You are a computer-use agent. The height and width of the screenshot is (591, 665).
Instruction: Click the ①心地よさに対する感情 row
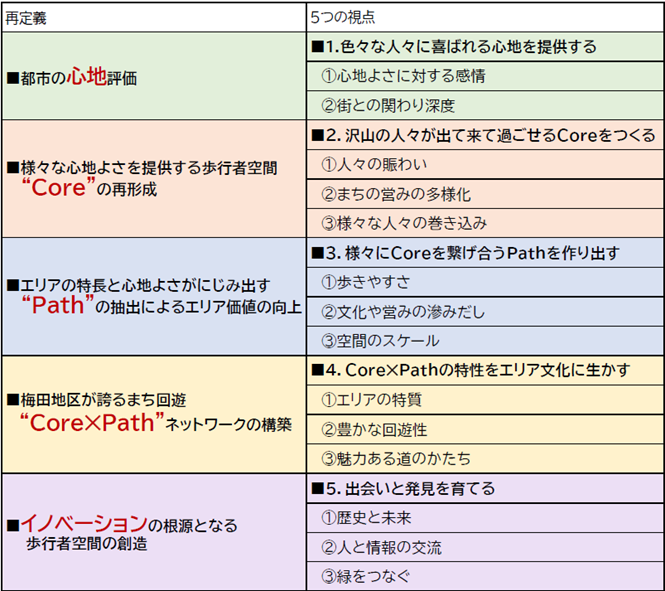pyautogui.click(x=484, y=76)
